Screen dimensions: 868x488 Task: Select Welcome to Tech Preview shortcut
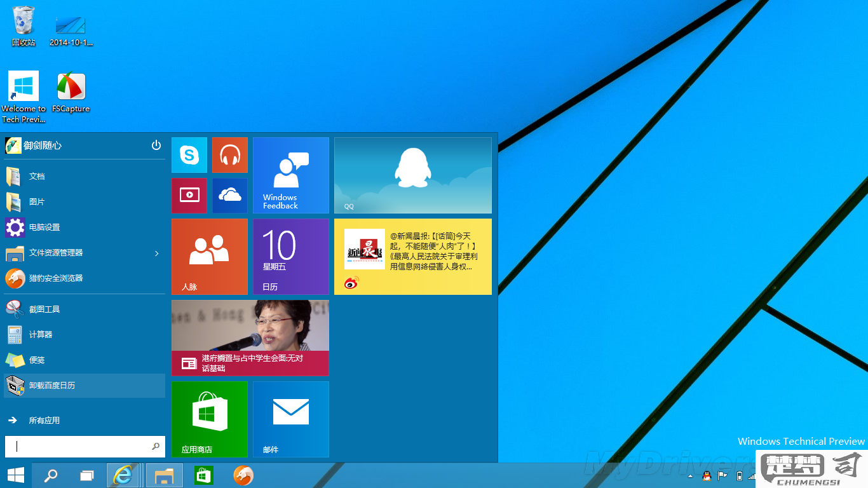[24, 97]
